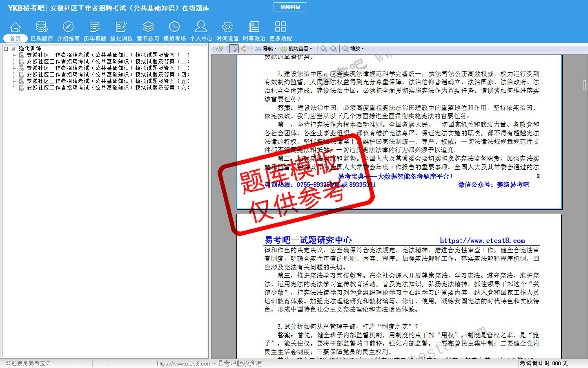Click the etest8.com link in page header
This screenshot has width=588, height=368.
point(482,240)
